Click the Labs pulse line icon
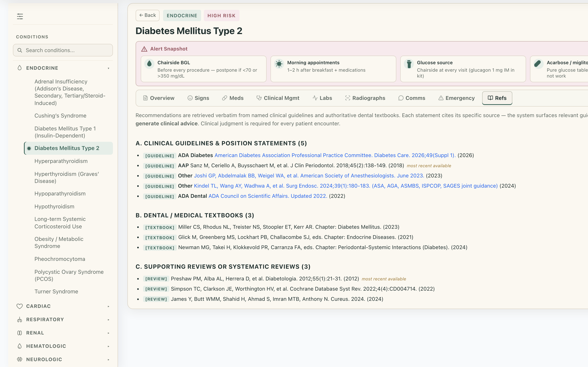The height and width of the screenshot is (367, 588). tap(315, 98)
